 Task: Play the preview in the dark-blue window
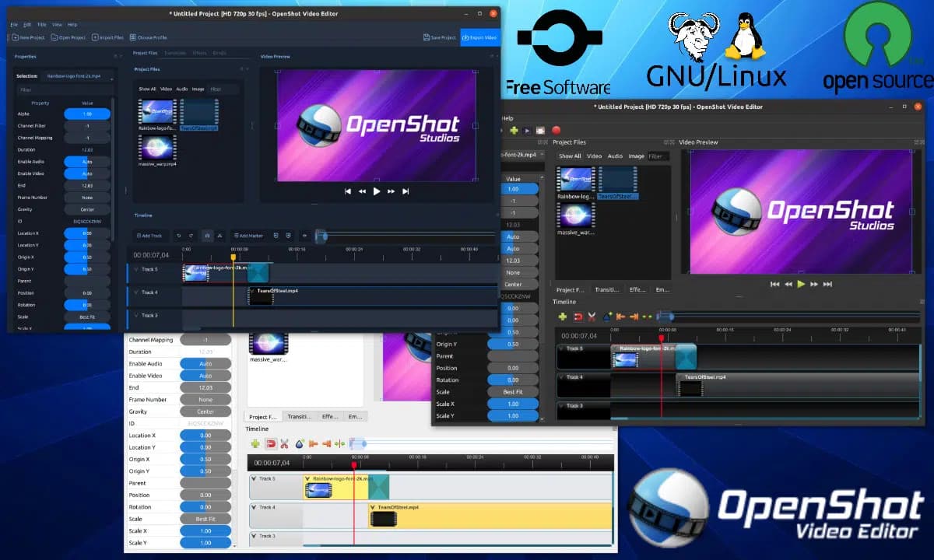point(377,191)
